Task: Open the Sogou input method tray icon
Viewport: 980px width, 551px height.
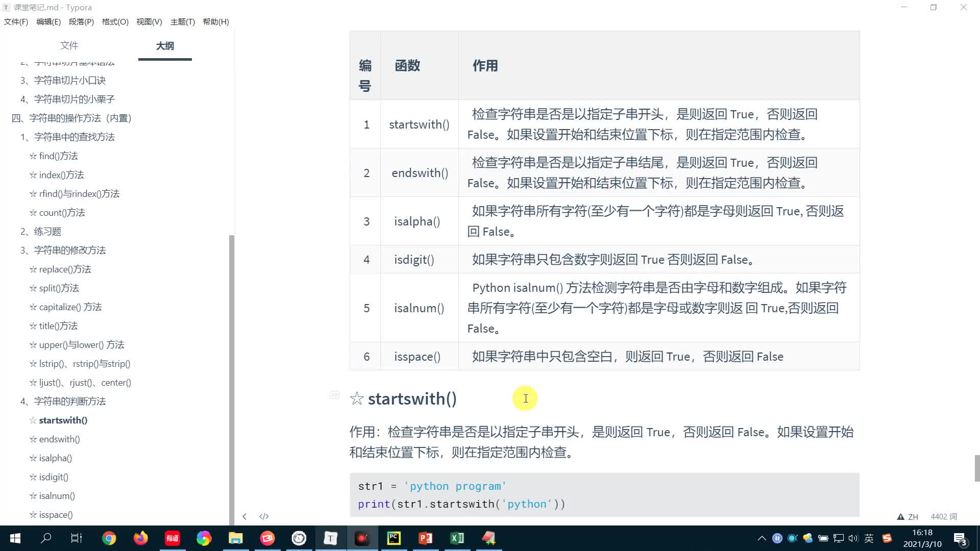Action: [887, 538]
